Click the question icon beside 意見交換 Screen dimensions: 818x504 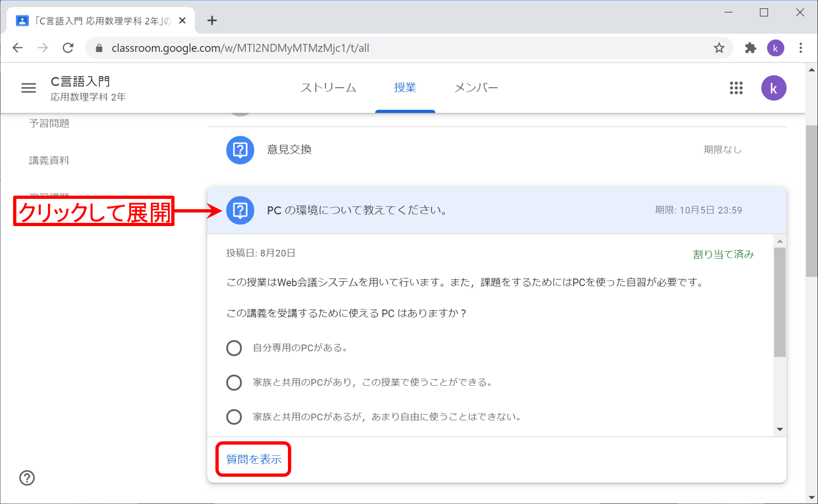tap(240, 150)
